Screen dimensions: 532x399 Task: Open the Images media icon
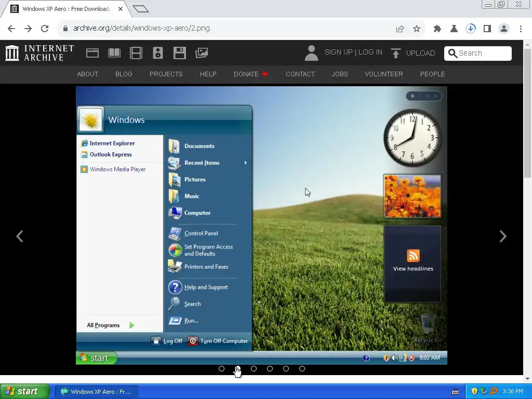pyautogui.click(x=202, y=53)
